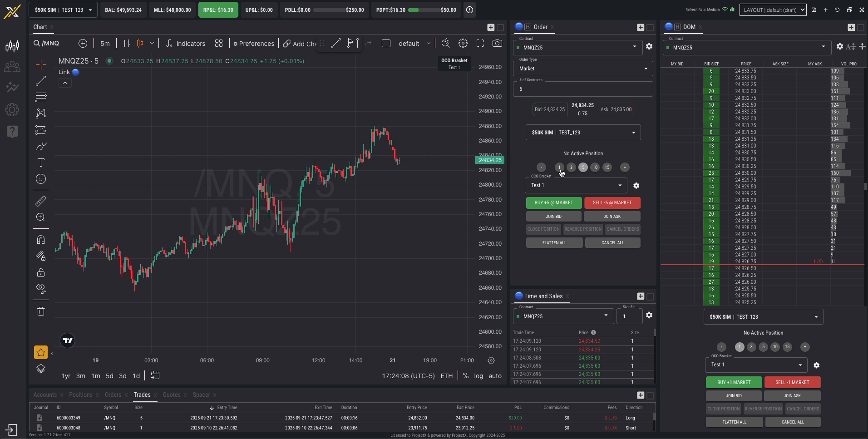868x439 pixels.
Task: Select the ruler measure tool in chart sidebar
Action: [41, 201]
